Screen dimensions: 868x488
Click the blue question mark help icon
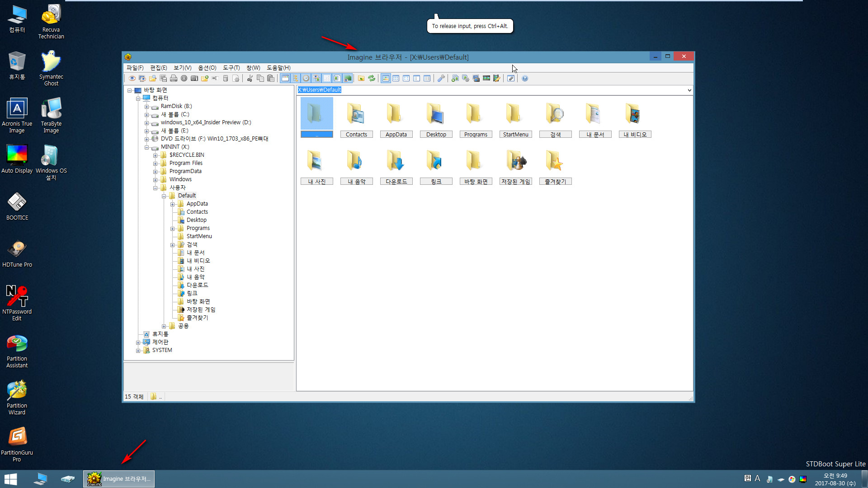coord(525,78)
